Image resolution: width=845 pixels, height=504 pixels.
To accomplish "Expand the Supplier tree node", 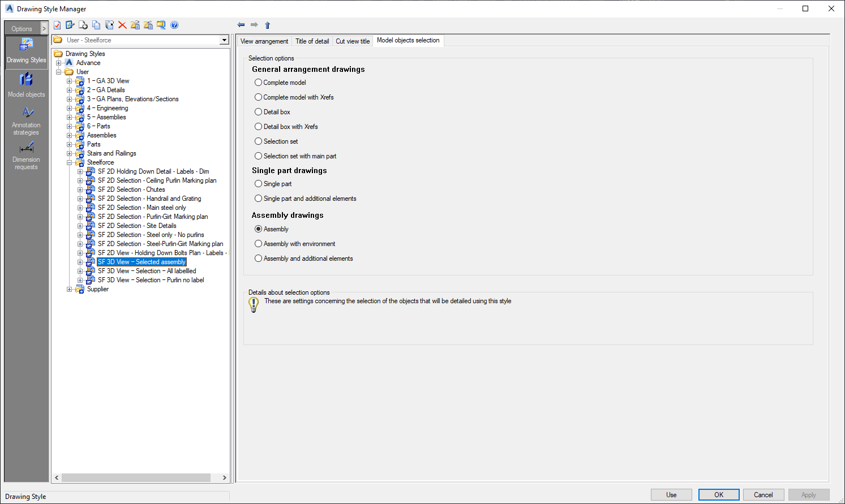I will tap(70, 289).
